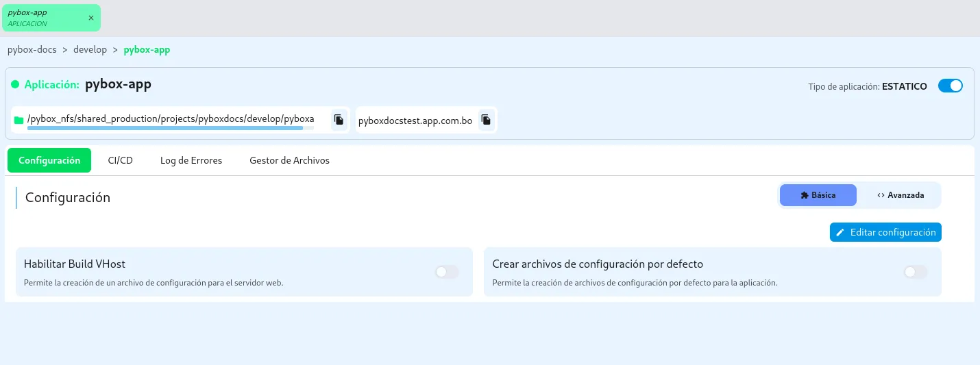Toggle Crear archivos de configuración por defecto
Image resolution: width=980 pixels, height=365 pixels.
[x=916, y=272]
